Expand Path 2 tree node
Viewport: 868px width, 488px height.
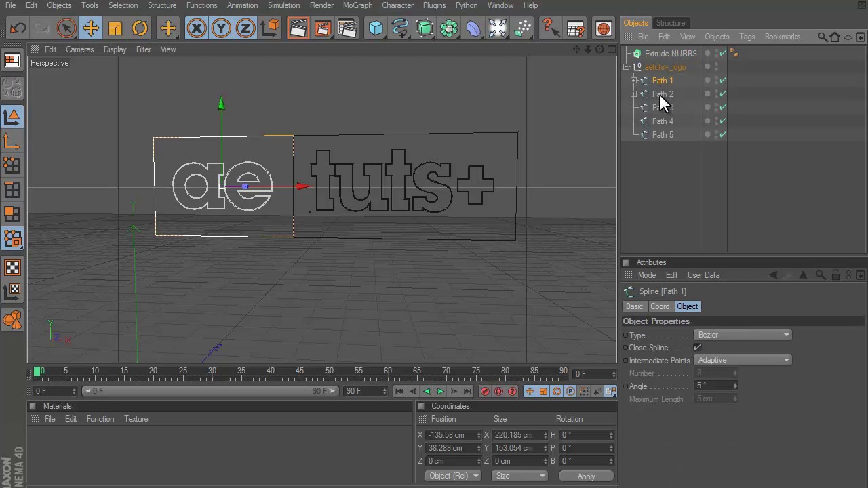point(634,94)
